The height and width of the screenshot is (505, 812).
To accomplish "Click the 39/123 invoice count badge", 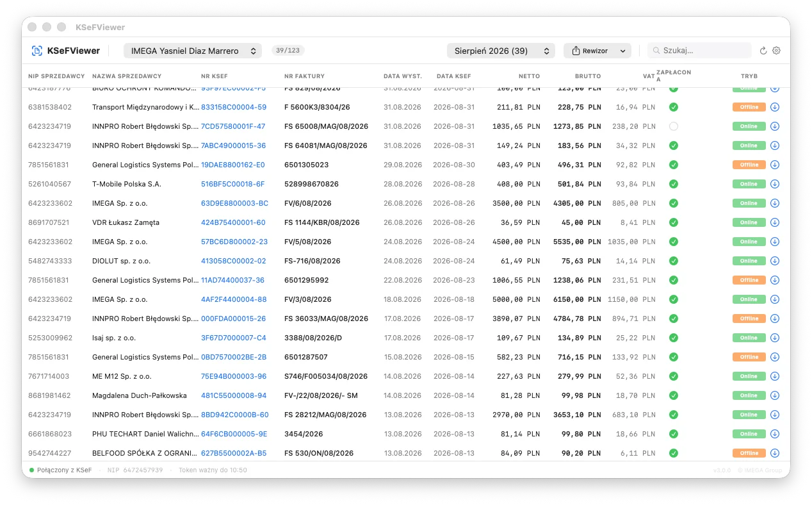I will pos(288,51).
